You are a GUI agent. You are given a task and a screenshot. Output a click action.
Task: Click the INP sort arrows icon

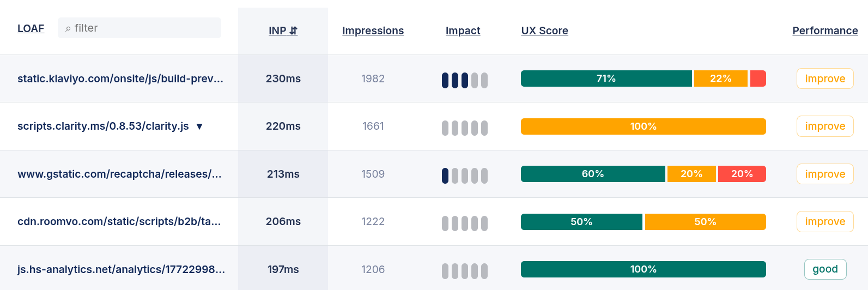click(294, 31)
